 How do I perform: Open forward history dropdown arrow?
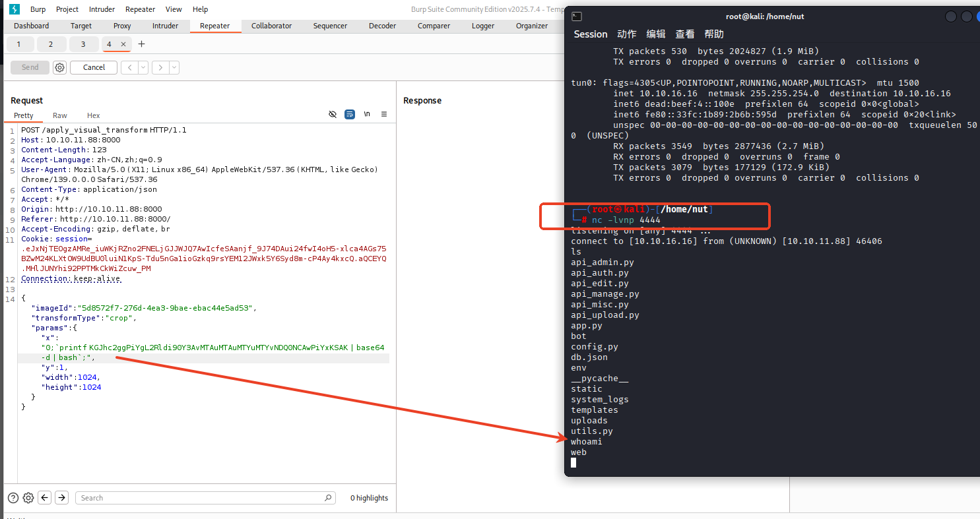point(174,67)
